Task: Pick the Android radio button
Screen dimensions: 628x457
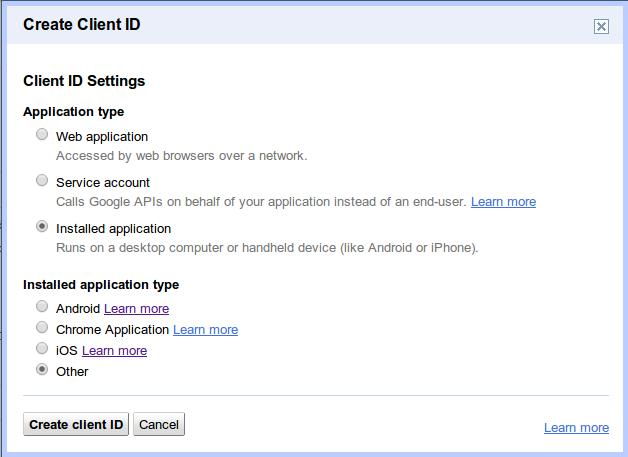Action: 42,307
